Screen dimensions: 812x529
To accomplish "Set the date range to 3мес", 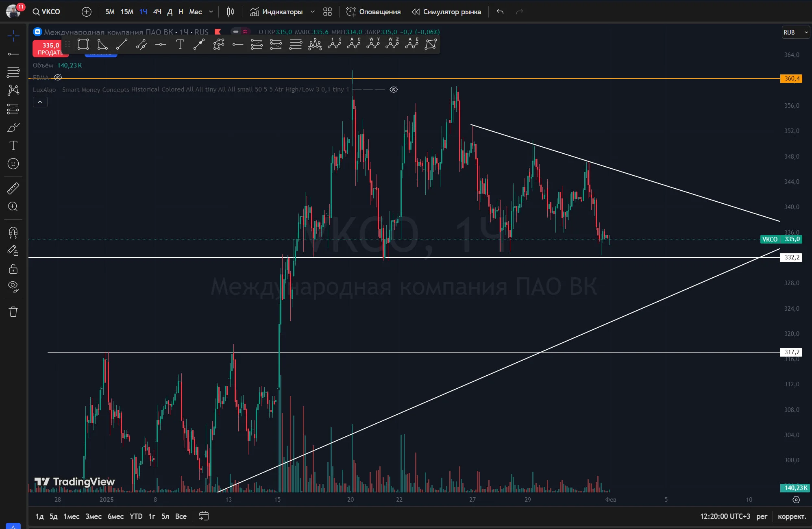I will [94, 516].
